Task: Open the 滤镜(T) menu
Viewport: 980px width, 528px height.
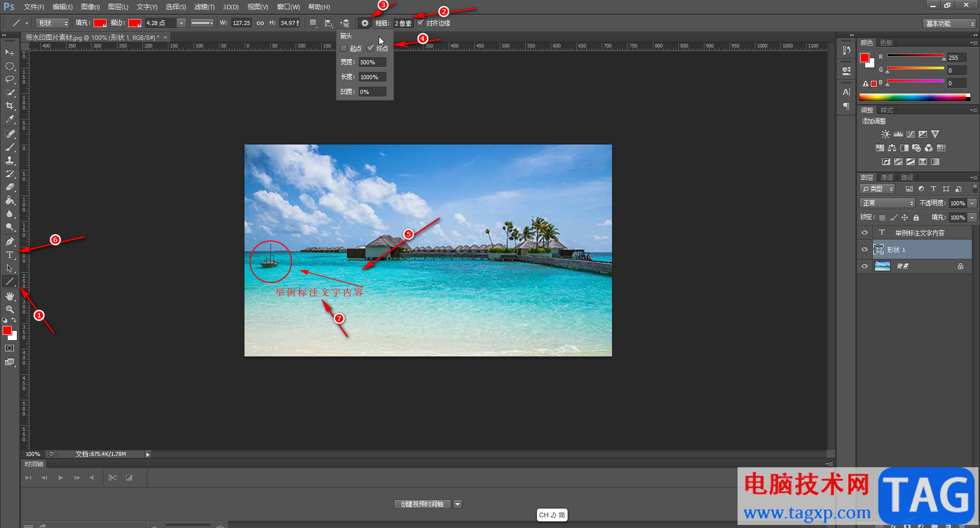Action: pyautogui.click(x=204, y=7)
